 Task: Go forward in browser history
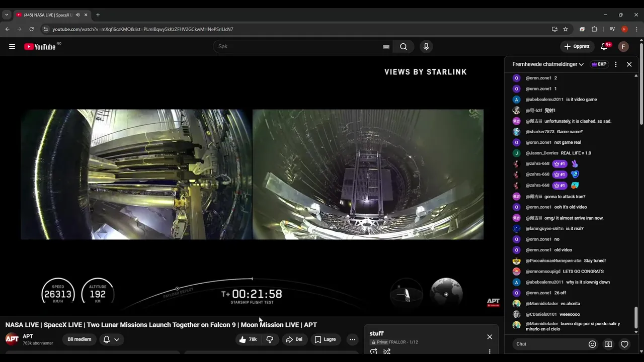coord(20,29)
